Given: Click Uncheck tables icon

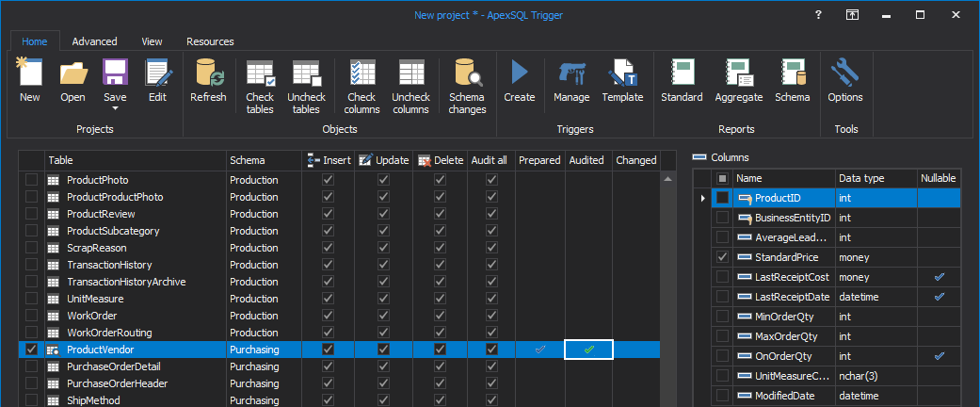Looking at the screenshot, I should pos(307,73).
